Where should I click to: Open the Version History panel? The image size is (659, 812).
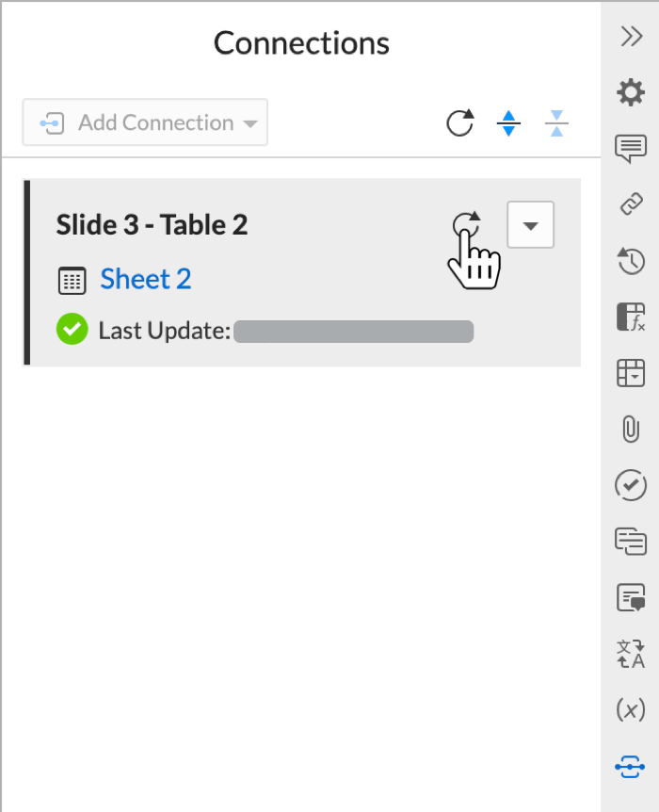[x=630, y=260]
